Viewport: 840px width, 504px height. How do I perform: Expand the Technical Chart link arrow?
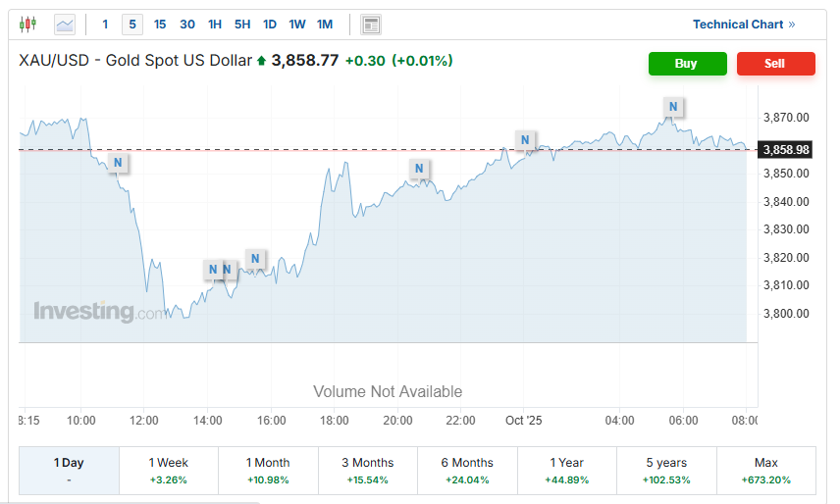click(x=792, y=25)
